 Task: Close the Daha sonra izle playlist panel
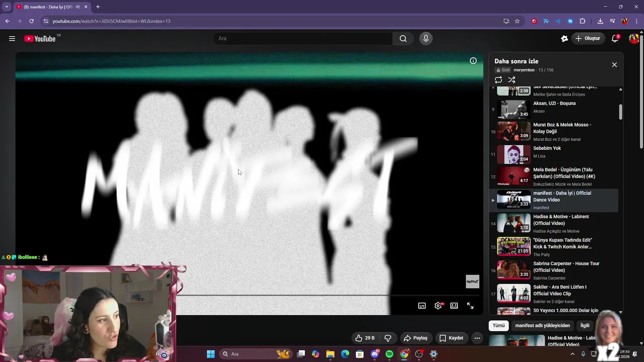coord(614,65)
